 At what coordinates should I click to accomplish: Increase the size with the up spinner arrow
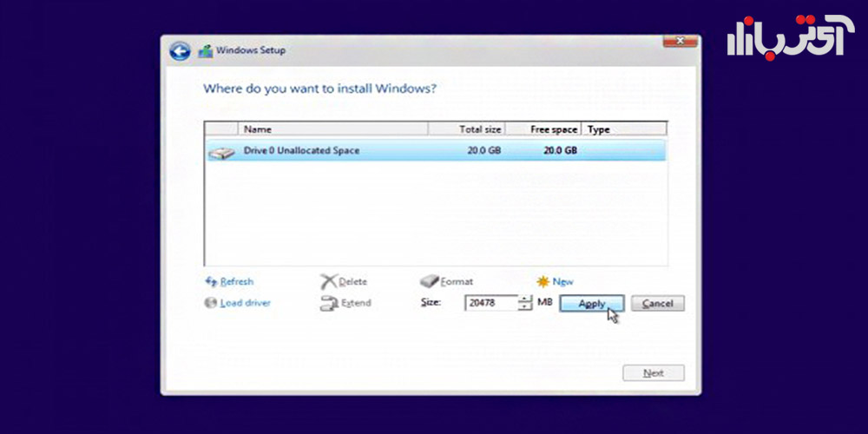coord(525,299)
